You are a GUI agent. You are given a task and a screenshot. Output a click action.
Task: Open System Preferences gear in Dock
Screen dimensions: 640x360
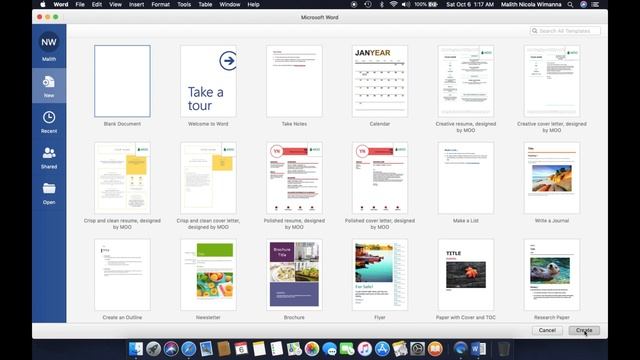[x=418, y=349]
